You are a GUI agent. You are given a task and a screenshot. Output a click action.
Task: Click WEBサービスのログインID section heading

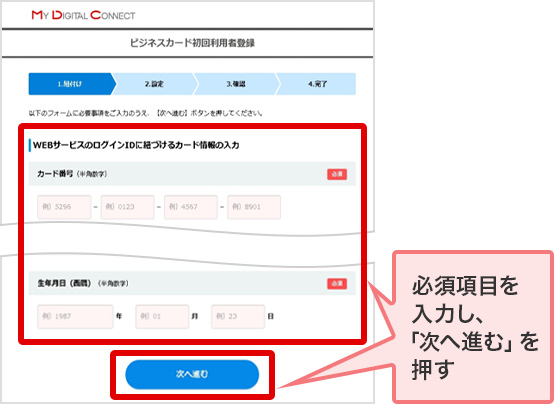[x=136, y=145]
